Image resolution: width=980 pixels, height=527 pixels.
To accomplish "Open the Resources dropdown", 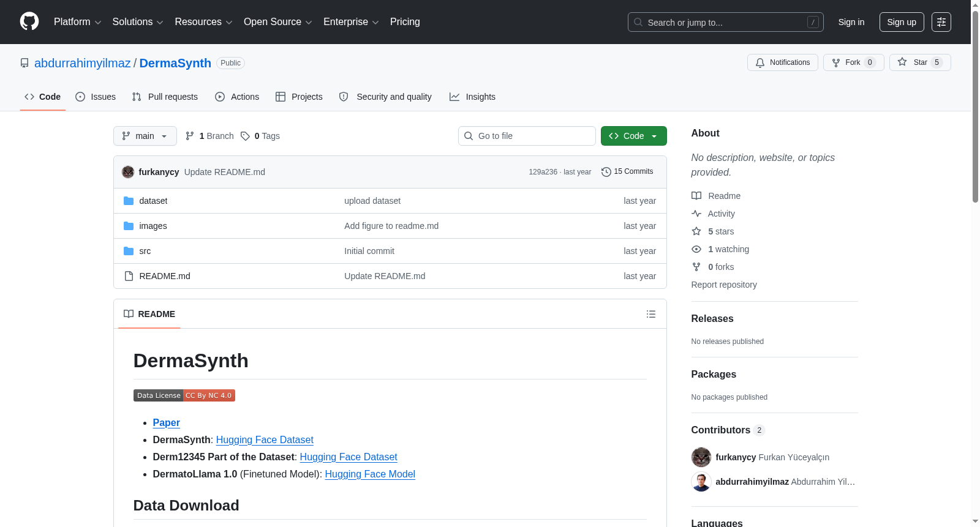I will [x=203, y=22].
